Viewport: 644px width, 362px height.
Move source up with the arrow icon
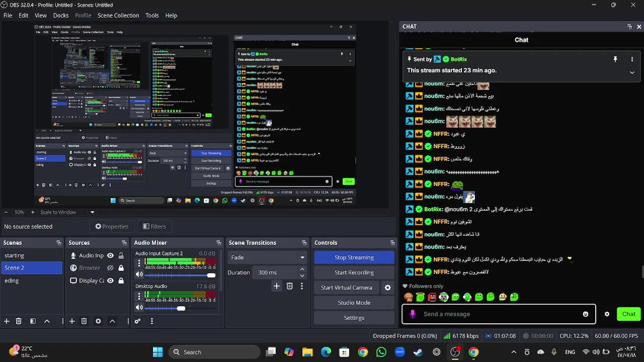(112, 321)
